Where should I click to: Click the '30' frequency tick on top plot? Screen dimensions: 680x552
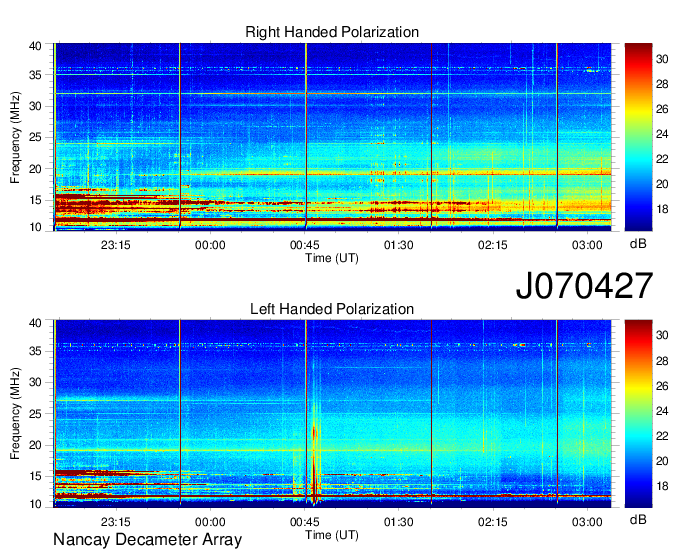coord(35,106)
